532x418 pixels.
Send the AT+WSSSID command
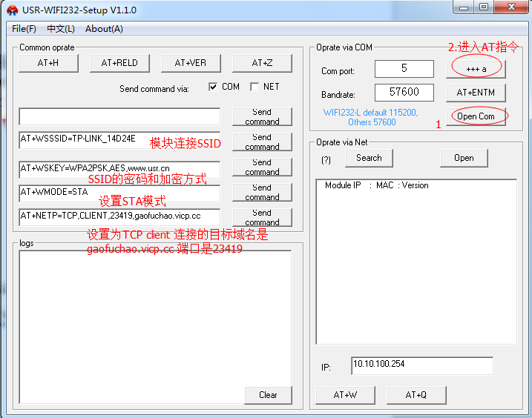[262, 142]
